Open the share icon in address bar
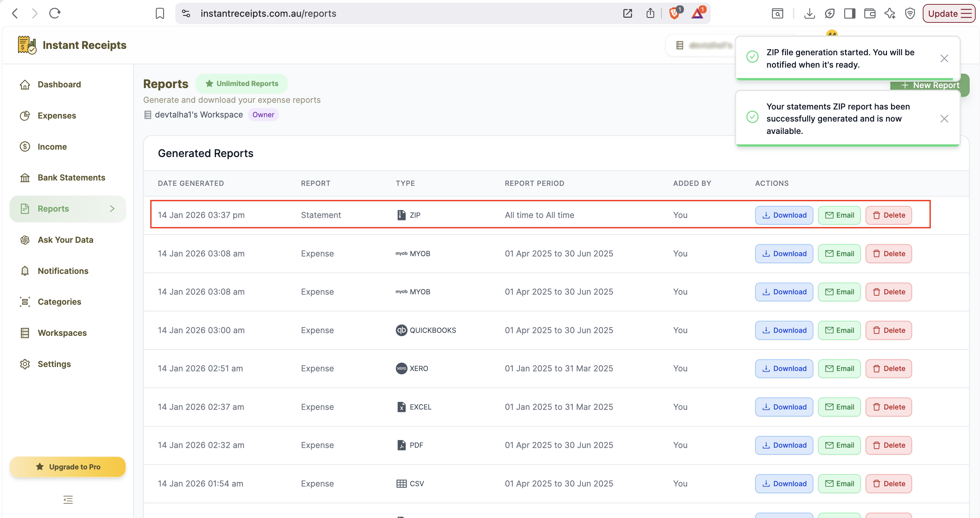 pos(650,14)
